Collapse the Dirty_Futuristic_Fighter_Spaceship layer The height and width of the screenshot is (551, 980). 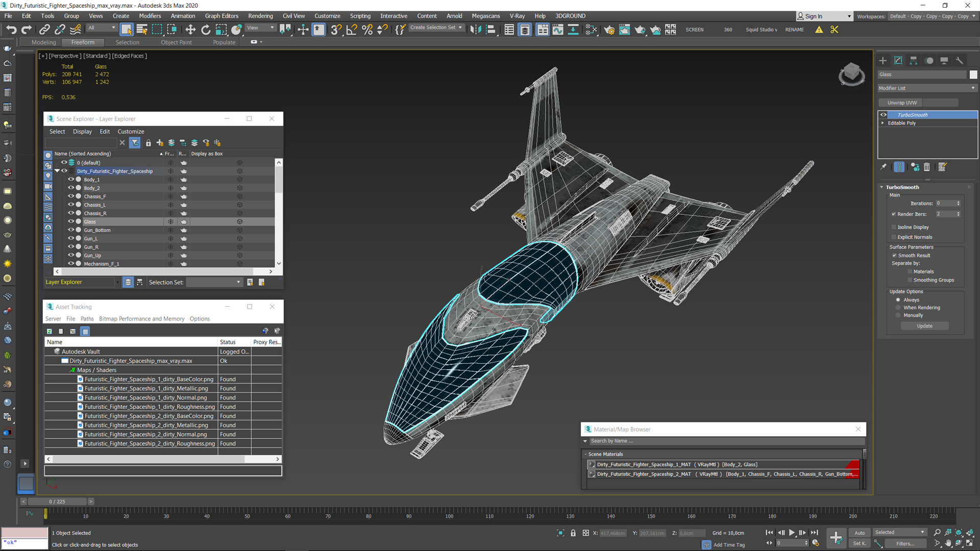(x=57, y=171)
